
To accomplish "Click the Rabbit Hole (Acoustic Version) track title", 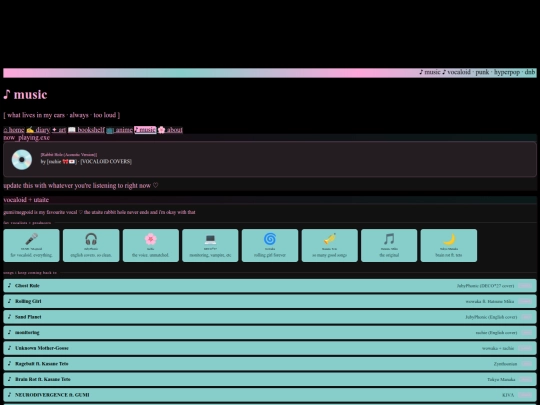I will (x=69, y=155).
